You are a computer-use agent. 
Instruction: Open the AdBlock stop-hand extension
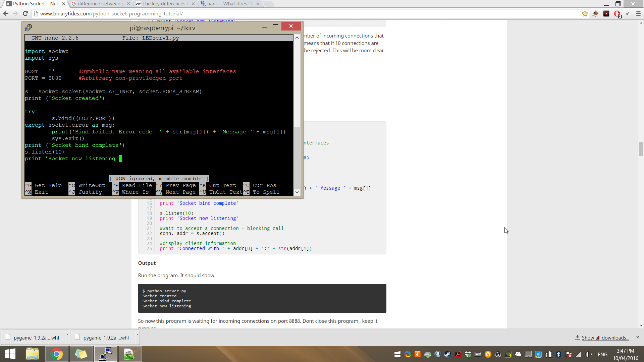click(617, 14)
